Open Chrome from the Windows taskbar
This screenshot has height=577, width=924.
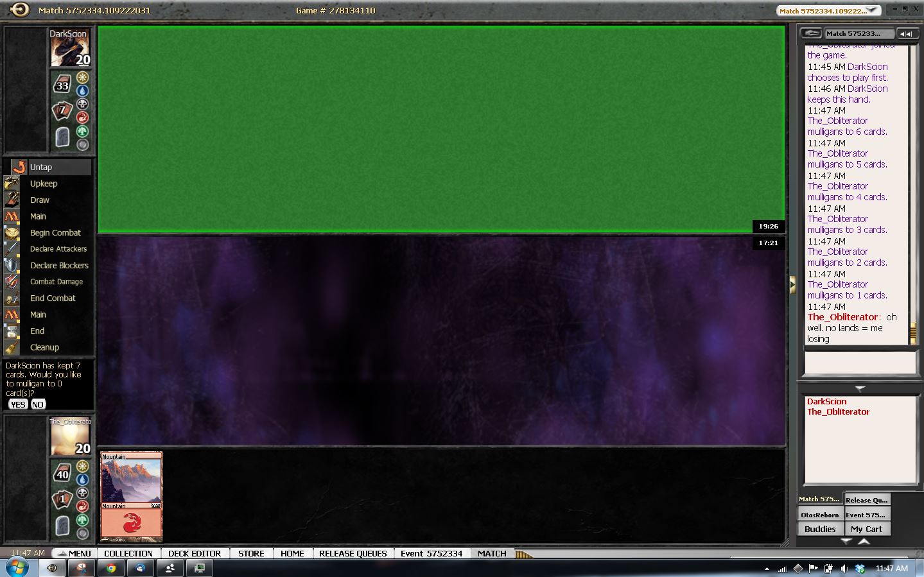(111, 568)
